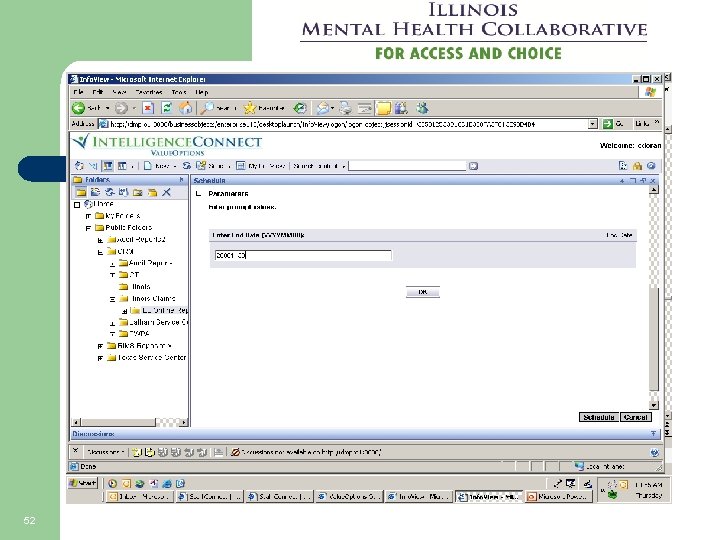Click the delete X icon in Folders toolbar
The height and width of the screenshot is (540, 720).
(x=166, y=192)
